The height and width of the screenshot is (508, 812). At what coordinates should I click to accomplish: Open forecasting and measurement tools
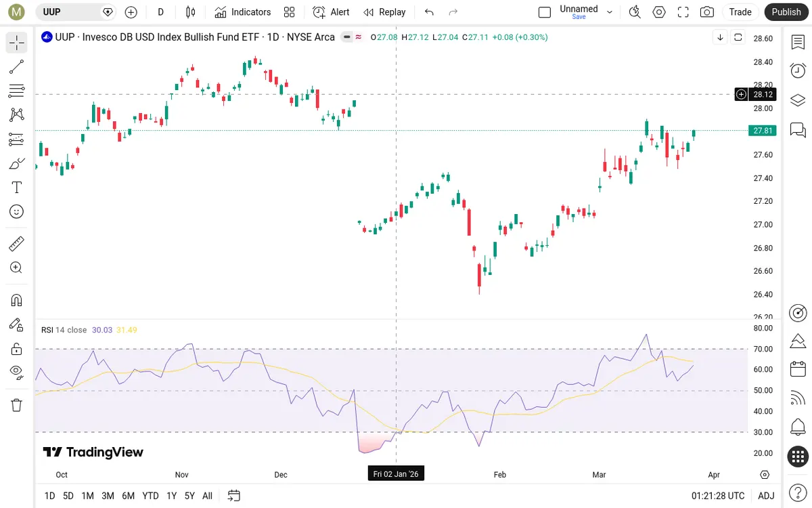pos(17,140)
